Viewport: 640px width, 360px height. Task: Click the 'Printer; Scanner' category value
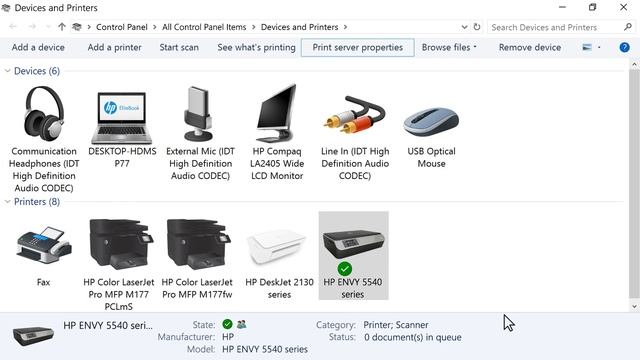point(396,325)
